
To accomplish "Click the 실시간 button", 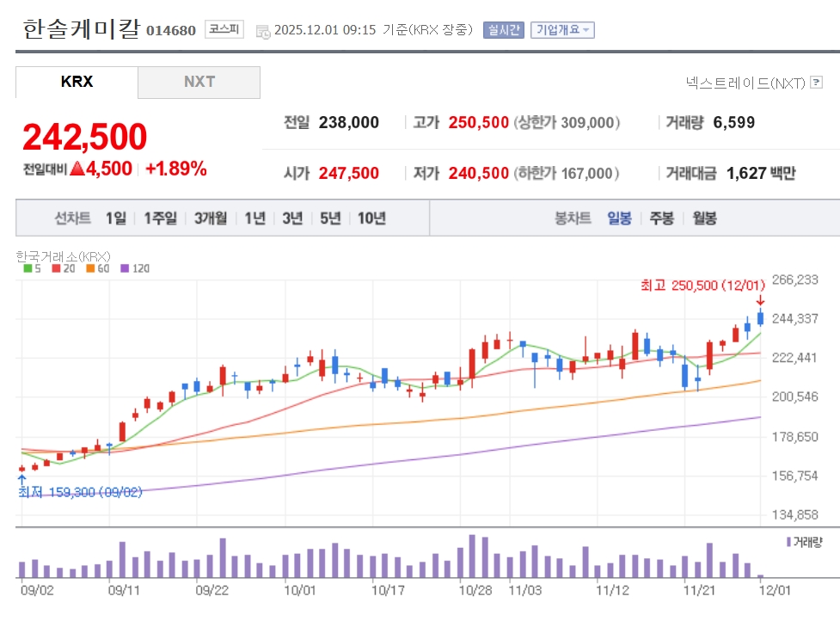I will click(504, 30).
